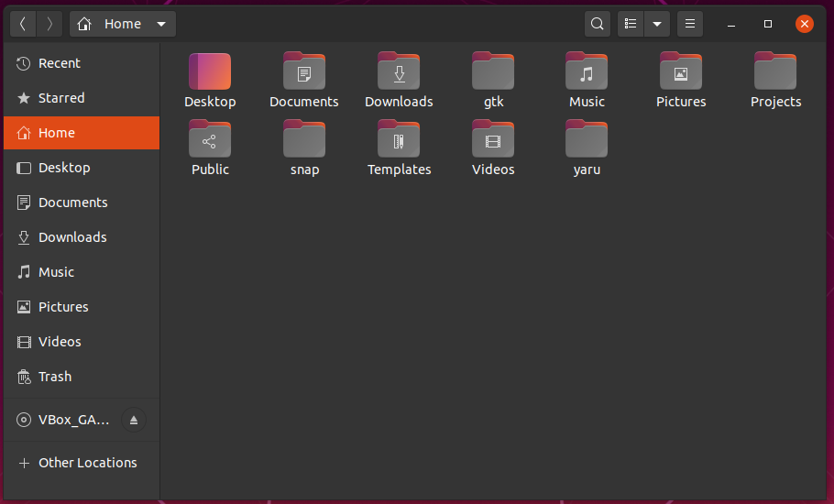Select the Pictures folder icon
The height and width of the screenshot is (504, 834).
pyautogui.click(x=681, y=71)
